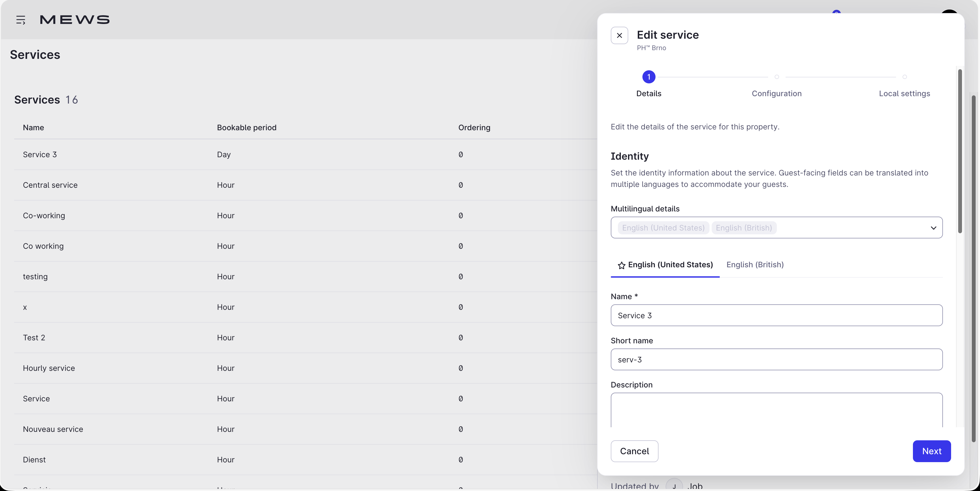The width and height of the screenshot is (980, 491).
Task: Open the x service row
Action: [x=305, y=307]
